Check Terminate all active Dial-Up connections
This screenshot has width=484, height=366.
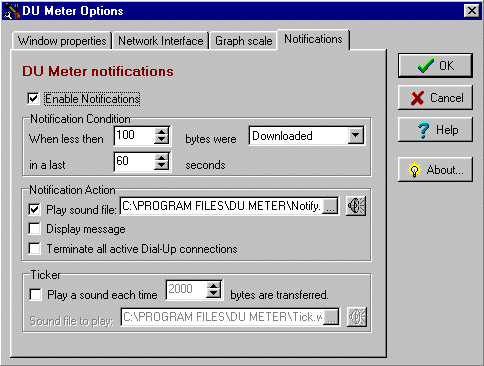click(x=35, y=249)
